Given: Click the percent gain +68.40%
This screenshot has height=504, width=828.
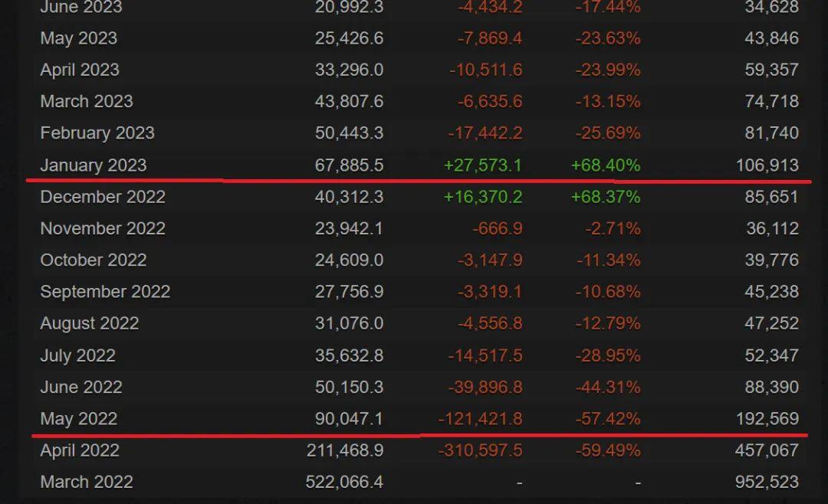Looking at the screenshot, I should coord(606,165).
